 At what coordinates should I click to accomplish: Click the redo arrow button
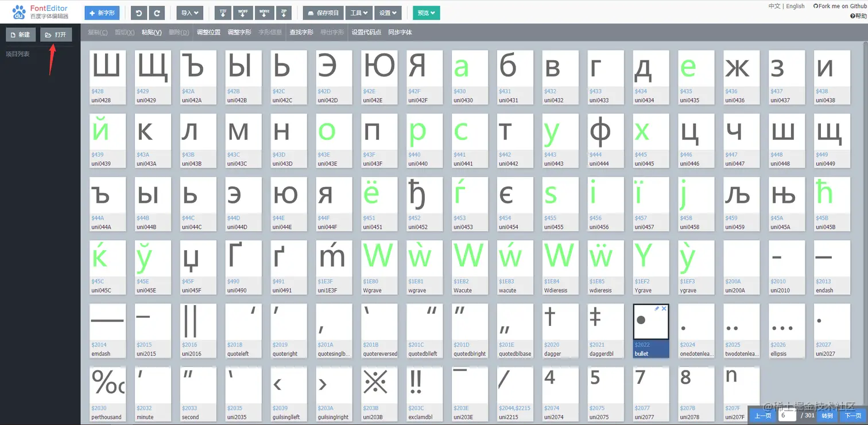pos(157,13)
